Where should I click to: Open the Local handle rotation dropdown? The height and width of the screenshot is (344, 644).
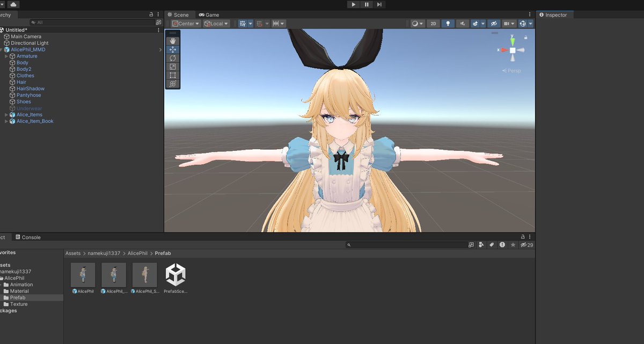point(216,24)
